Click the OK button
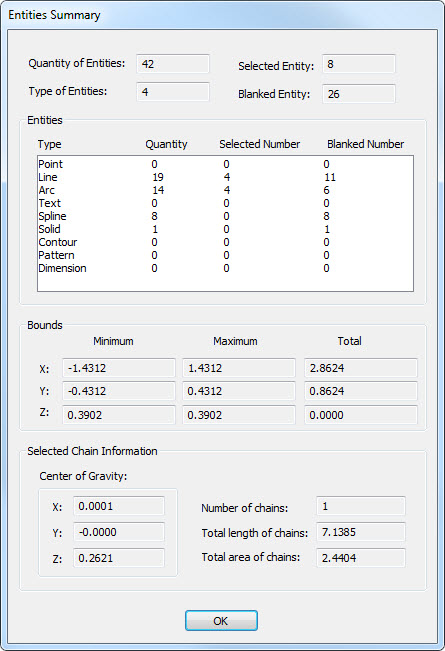The image size is (445, 651). [221, 620]
